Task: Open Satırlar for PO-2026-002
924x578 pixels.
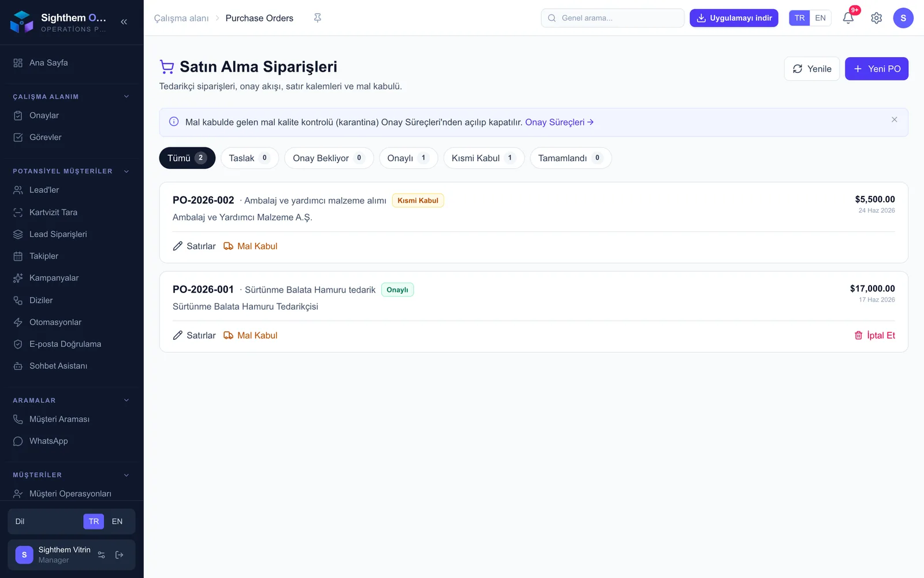Action: [x=194, y=246]
